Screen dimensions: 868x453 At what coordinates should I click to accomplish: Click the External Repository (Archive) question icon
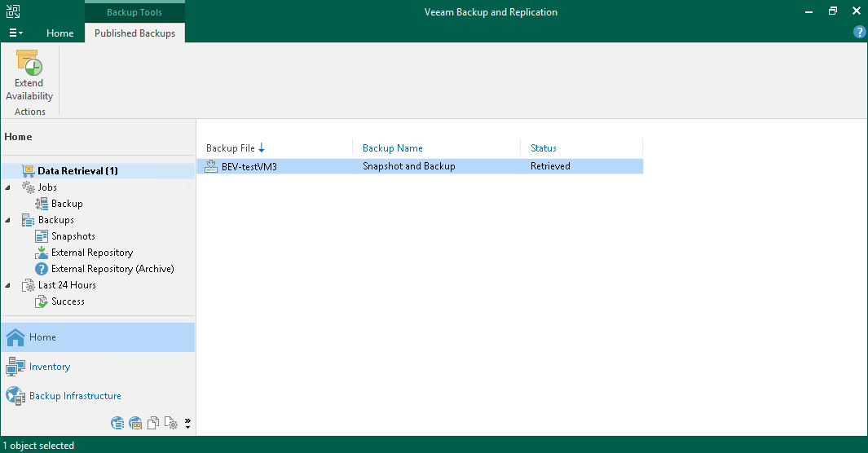(x=42, y=269)
